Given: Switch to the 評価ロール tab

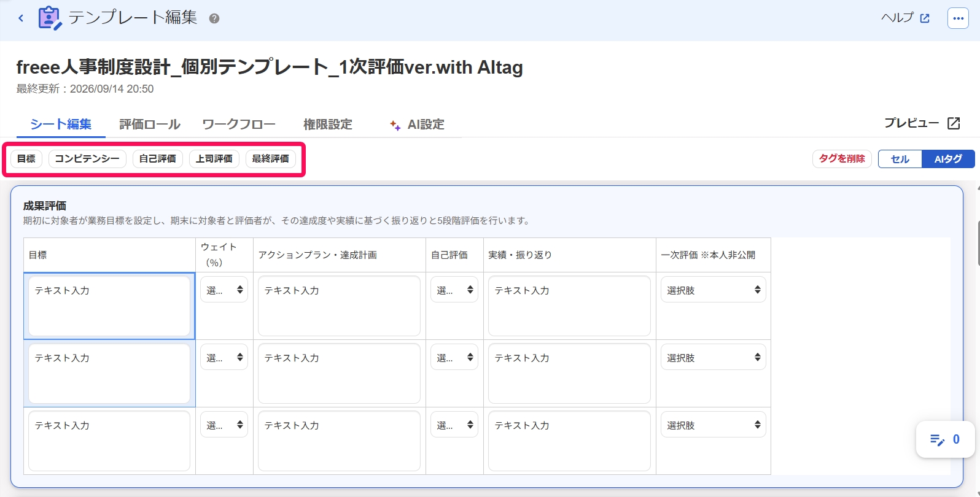Looking at the screenshot, I should (x=150, y=125).
